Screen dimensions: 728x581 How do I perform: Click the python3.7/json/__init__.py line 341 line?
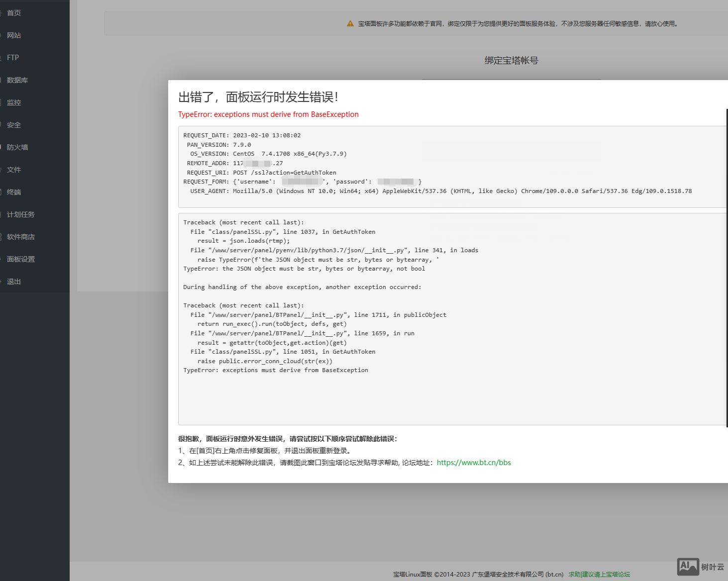tap(334, 250)
